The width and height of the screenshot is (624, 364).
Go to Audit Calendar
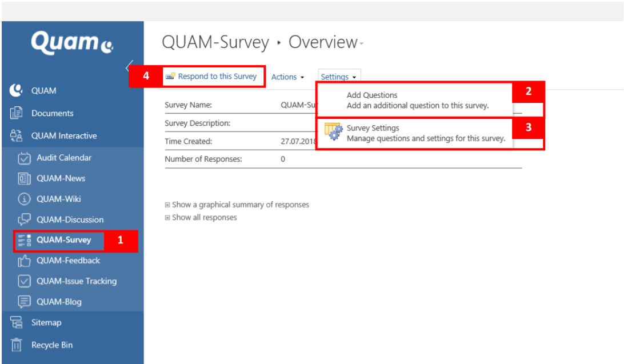[64, 158]
